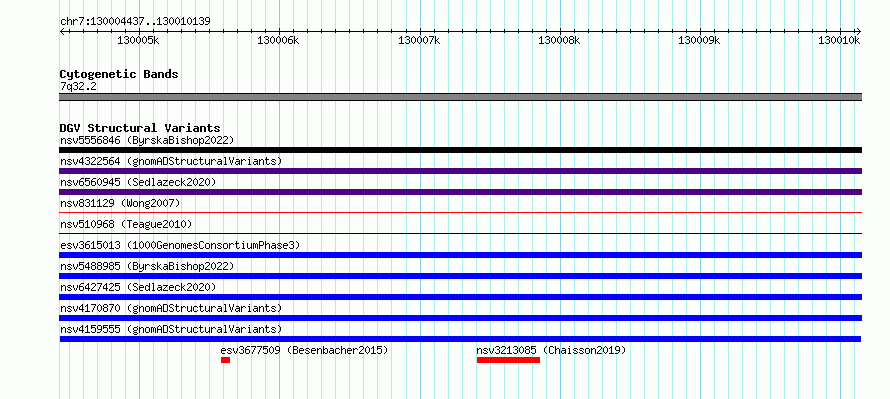890x399 pixels.
Task: Click the 130005k ruler position
Action: tap(138, 40)
